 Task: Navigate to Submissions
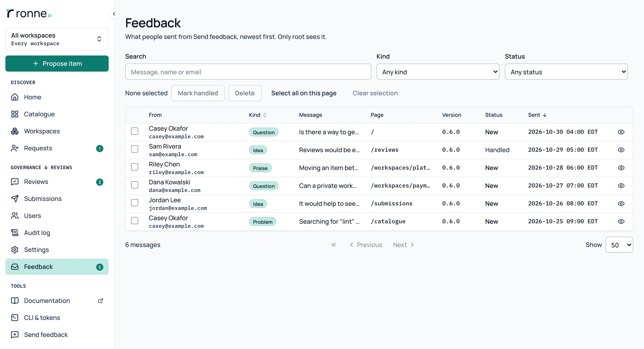(57, 199)
